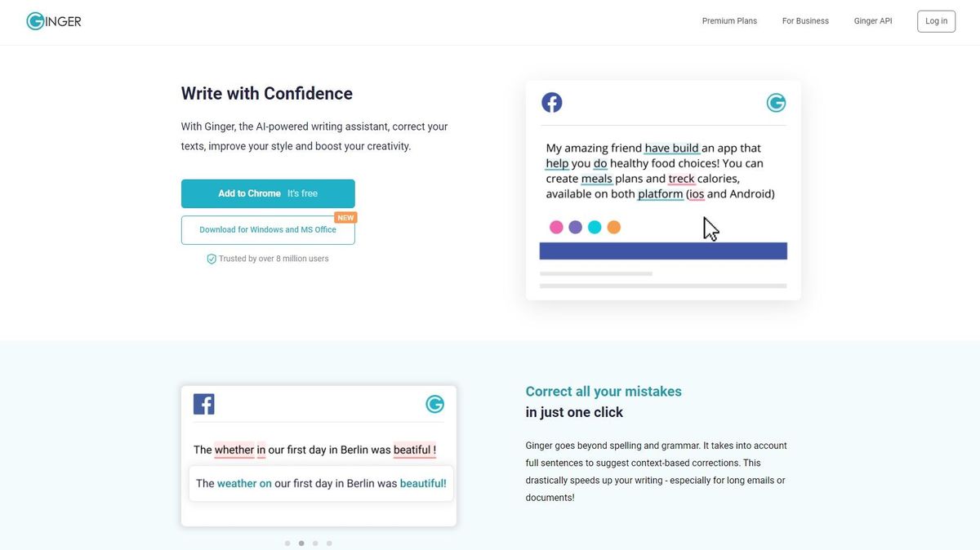Viewport: 980px width, 550px height.
Task: Click the pink dot under the demo text
Action: (556, 226)
